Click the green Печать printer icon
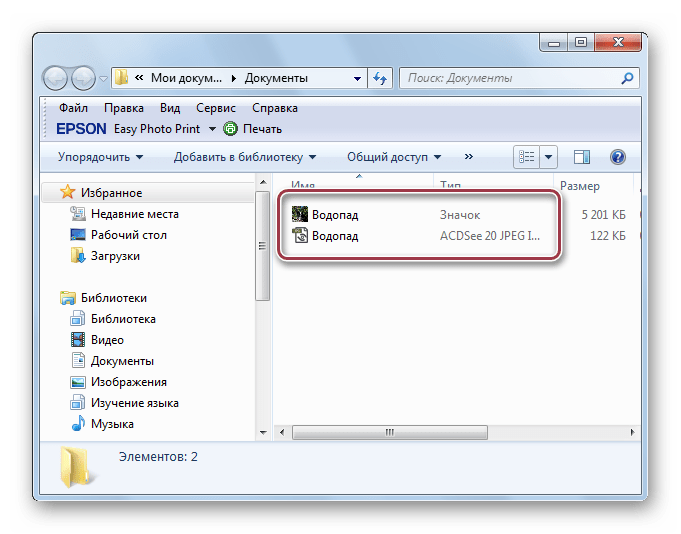 click(x=231, y=129)
